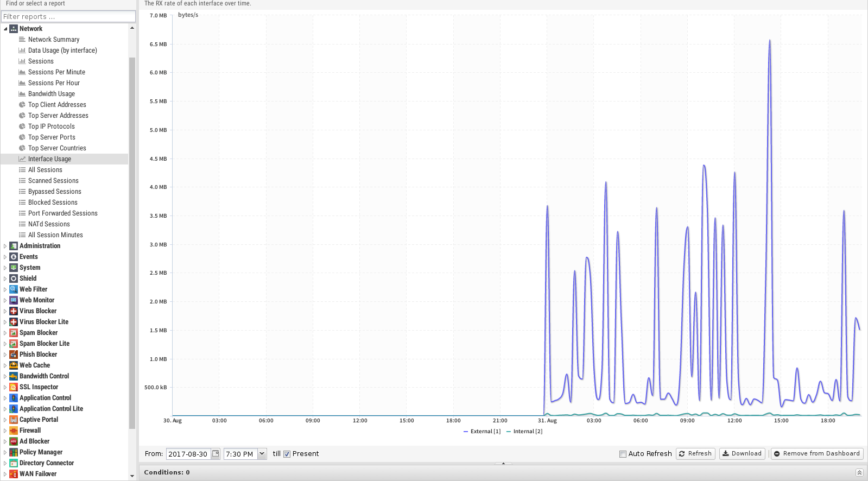868x481 pixels.
Task: Click the Application Control app icon
Action: pos(14,398)
